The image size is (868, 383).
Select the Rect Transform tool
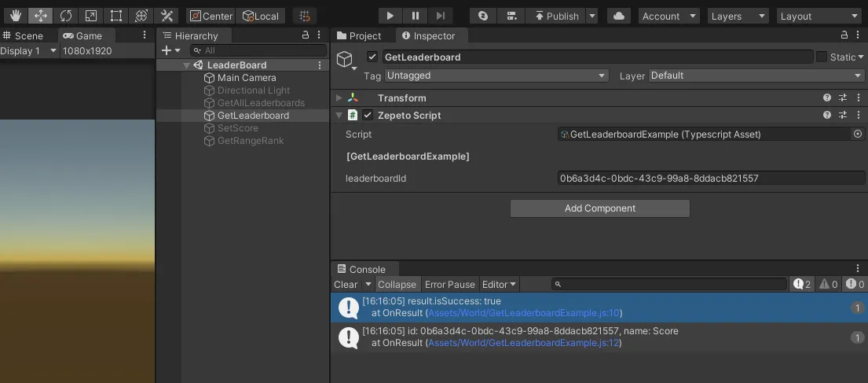coord(116,16)
